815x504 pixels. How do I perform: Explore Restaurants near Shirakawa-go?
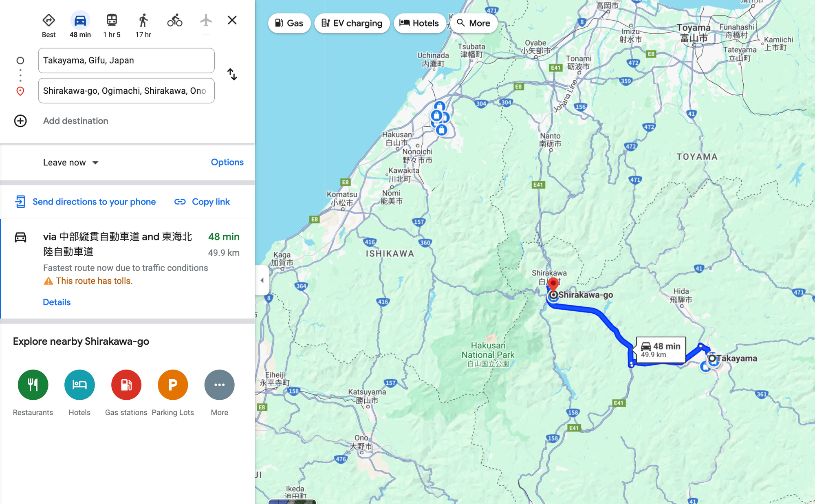(x=33, y=385)
